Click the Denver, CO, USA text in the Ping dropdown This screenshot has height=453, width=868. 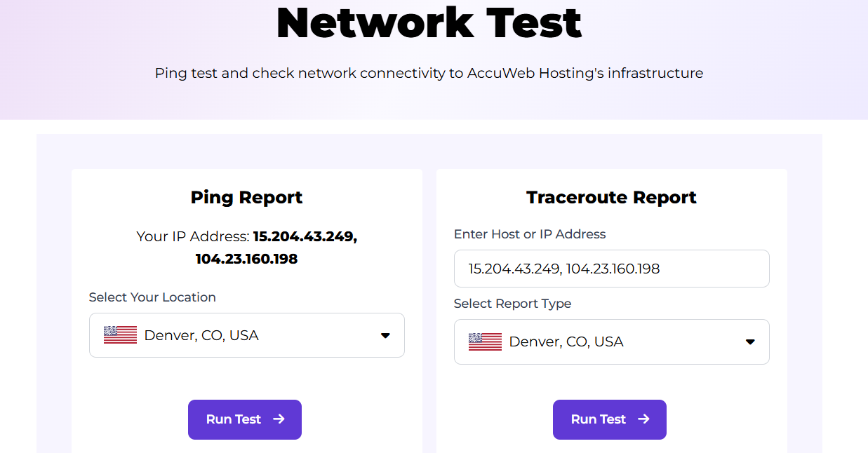pyautogui.click(x=201, y=335)
